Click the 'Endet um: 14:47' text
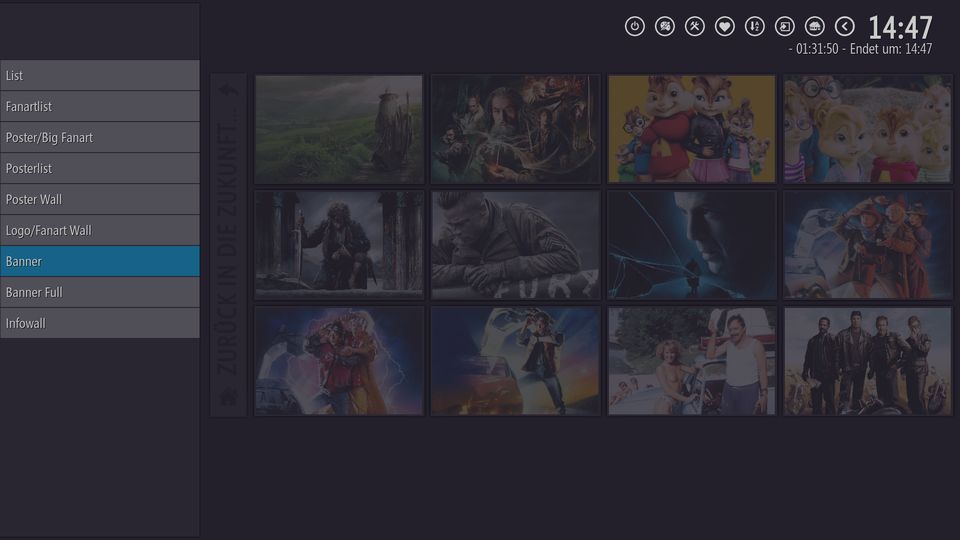 point(891,49)
